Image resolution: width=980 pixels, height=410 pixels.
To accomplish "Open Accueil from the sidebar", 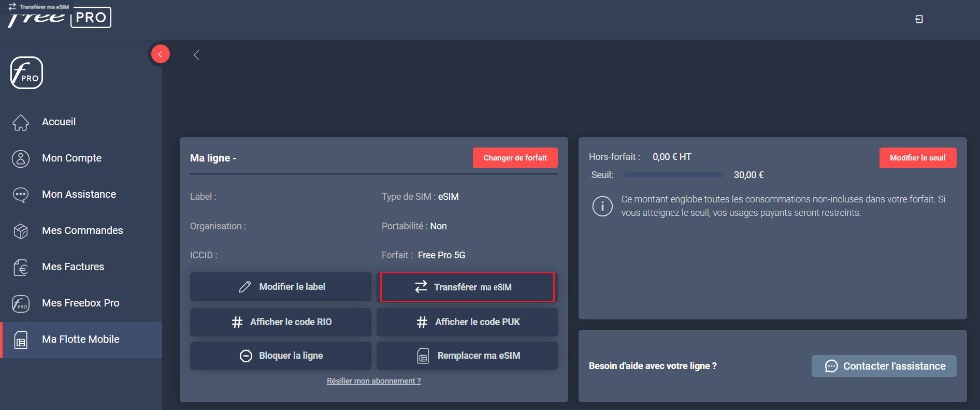I will point(82,122).
